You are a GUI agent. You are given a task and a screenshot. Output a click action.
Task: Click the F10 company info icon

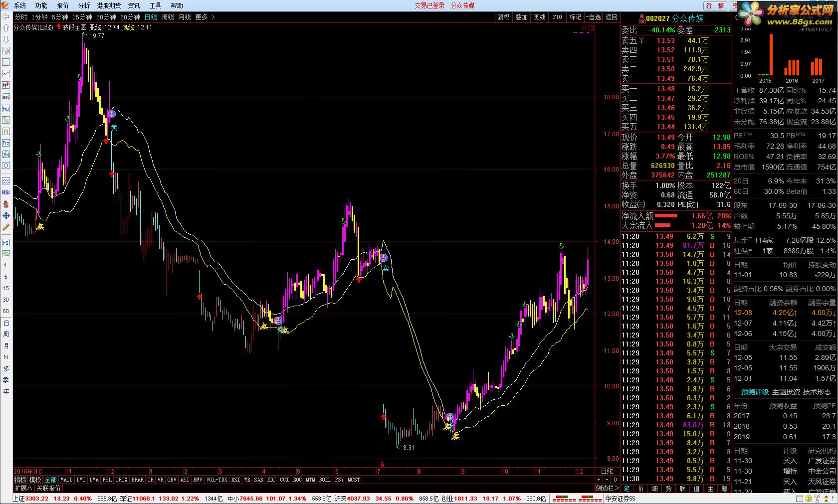6,108
